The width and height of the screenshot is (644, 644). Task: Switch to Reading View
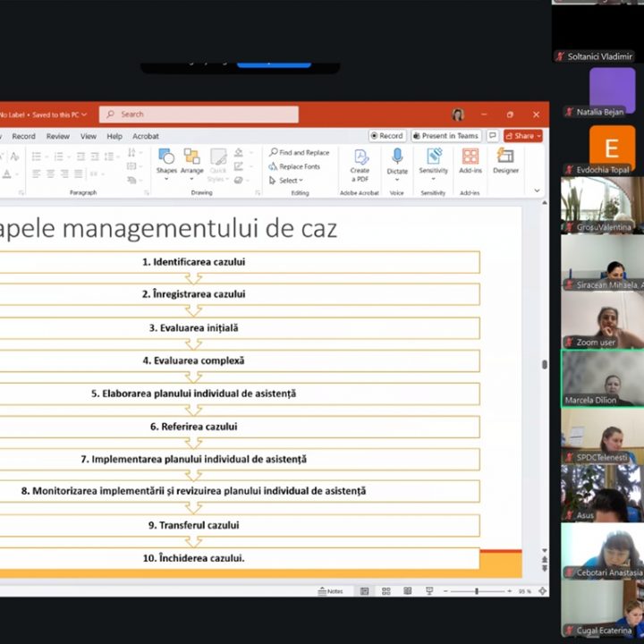click(407, 591)
